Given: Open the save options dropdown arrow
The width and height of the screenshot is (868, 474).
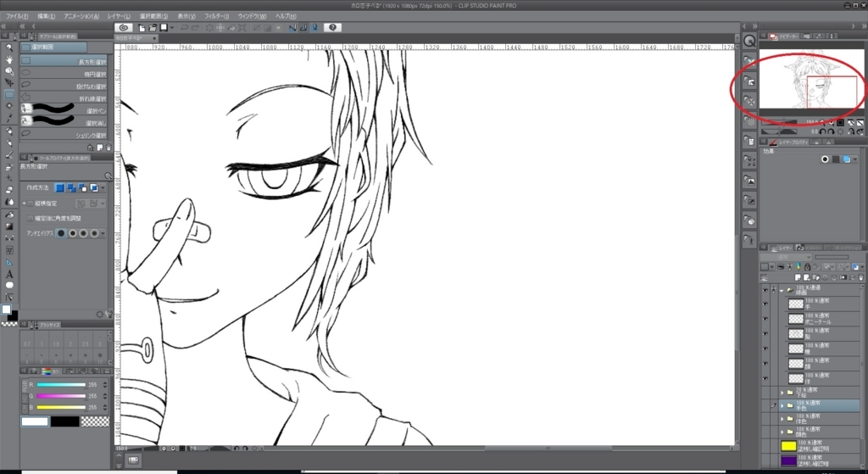Looking at the screenshot, I should pyautogui.click(x=171, y=28).
